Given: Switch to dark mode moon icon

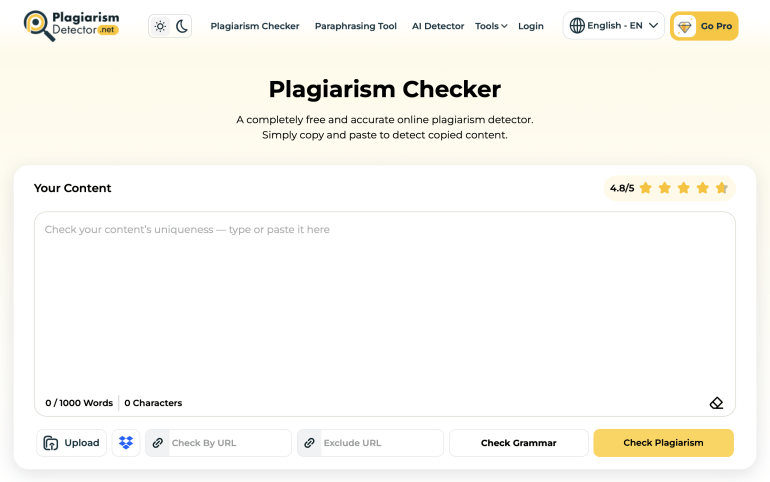Looking at the screenshot, I should pos(181,26).
